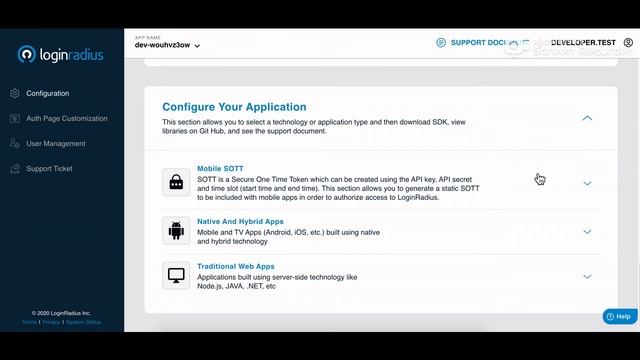Open the Terms footer link
This screenshot has width=640, height=360.
point(29,322)
